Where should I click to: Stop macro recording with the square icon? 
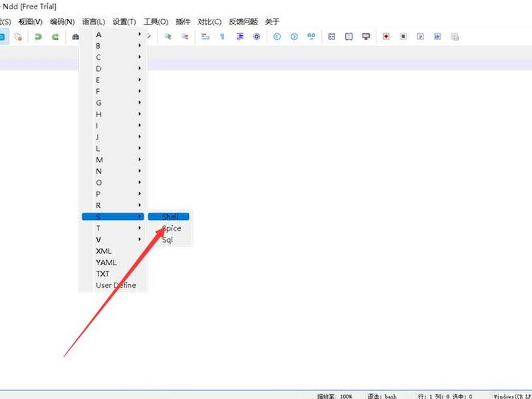tap(403, 37)
